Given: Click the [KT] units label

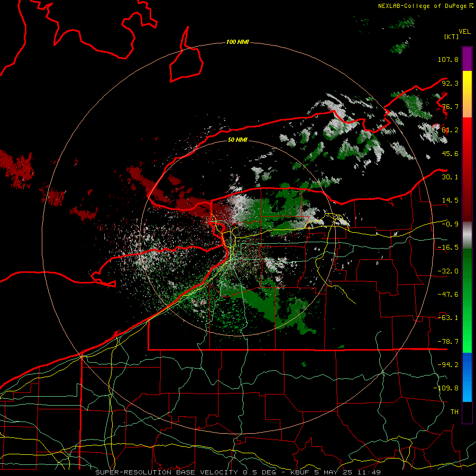Looking at the screenshot, I should (452, 36).
